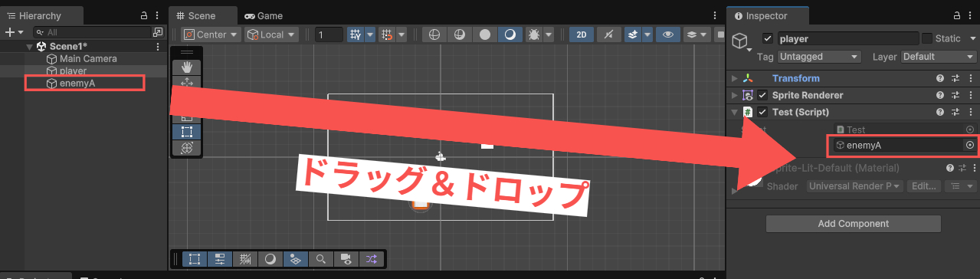Viewport: 980px width, 279px height.
Task: Toggle scene visibility eye icon
Action: tap(669, 34)
